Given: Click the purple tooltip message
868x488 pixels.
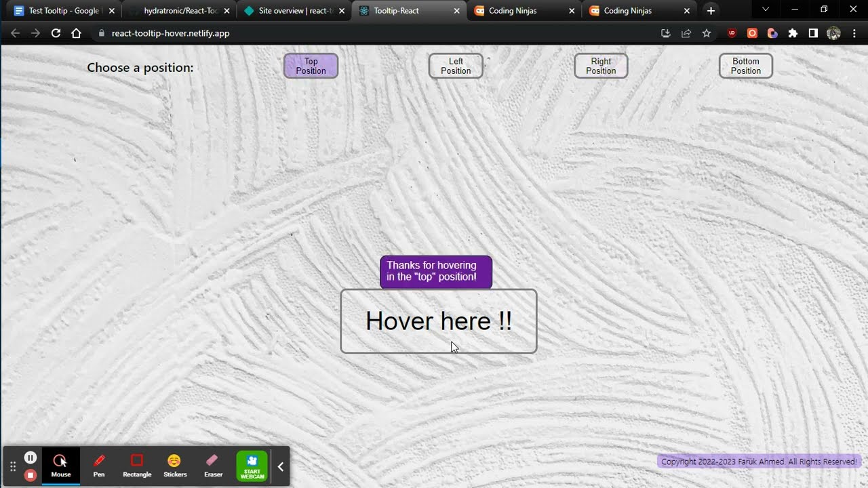Looking at the screenshot, I should [x=436, y=272].
